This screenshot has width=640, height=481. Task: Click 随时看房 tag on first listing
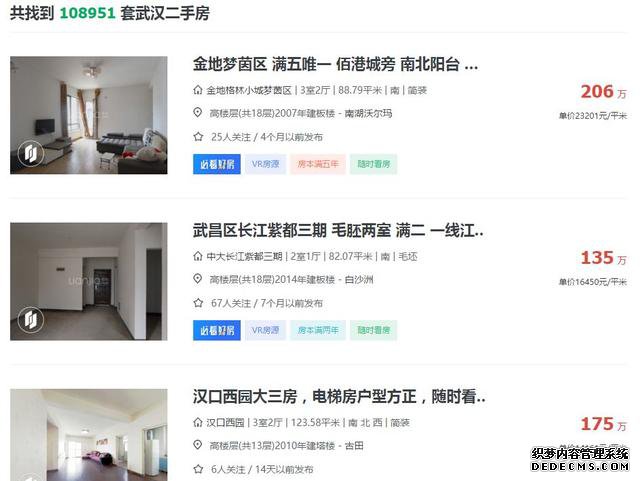[x=373, y=164]
